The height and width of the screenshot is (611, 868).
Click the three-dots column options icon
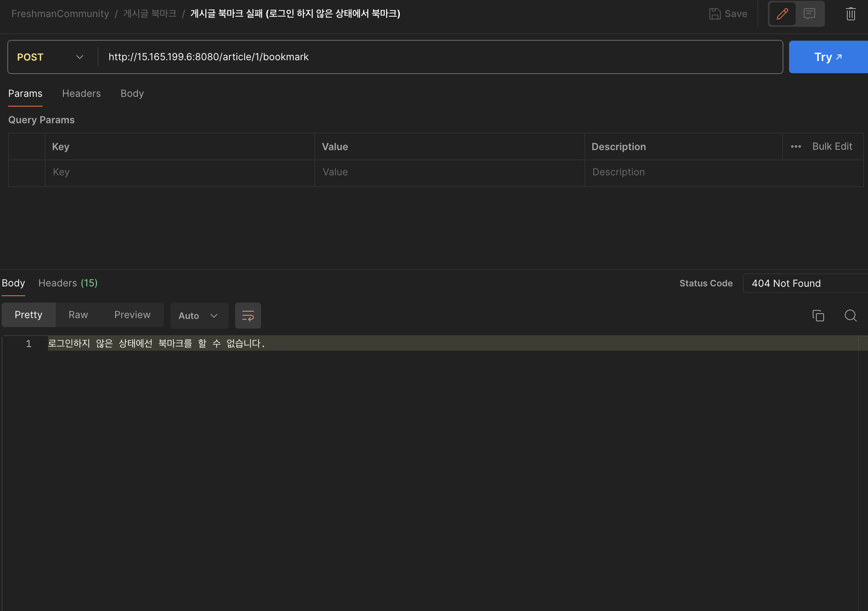pos(796,146)
